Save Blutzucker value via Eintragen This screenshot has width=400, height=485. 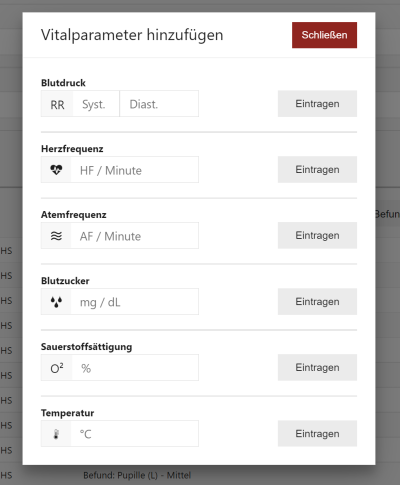[317, 302]
